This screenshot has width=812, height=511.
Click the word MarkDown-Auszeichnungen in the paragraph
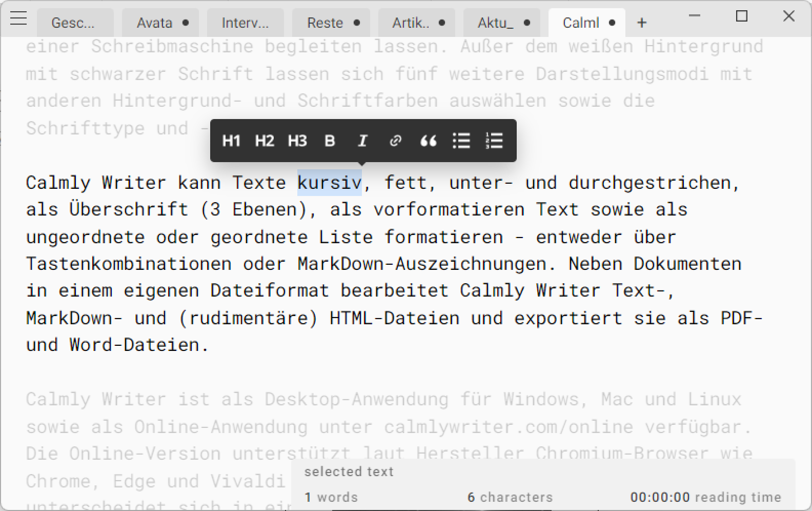coord(422,264)
